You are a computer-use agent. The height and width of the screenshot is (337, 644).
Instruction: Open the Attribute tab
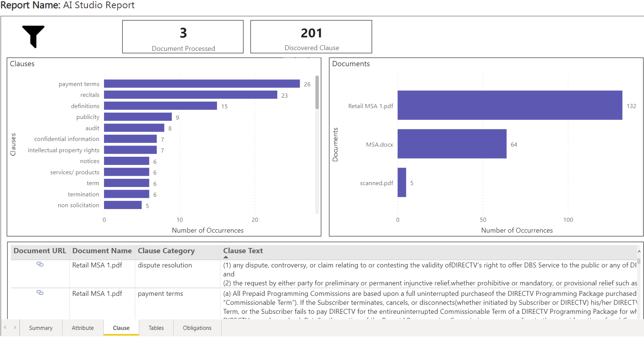tap(83, 328)
